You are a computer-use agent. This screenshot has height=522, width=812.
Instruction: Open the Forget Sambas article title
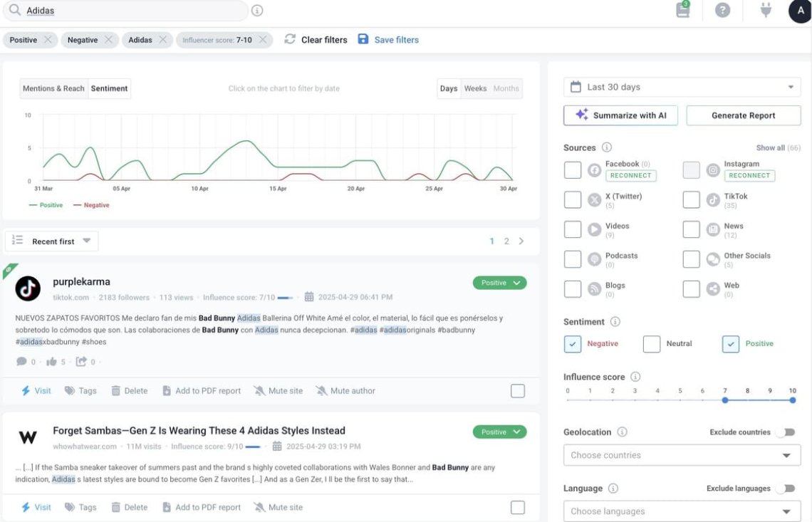199,431
